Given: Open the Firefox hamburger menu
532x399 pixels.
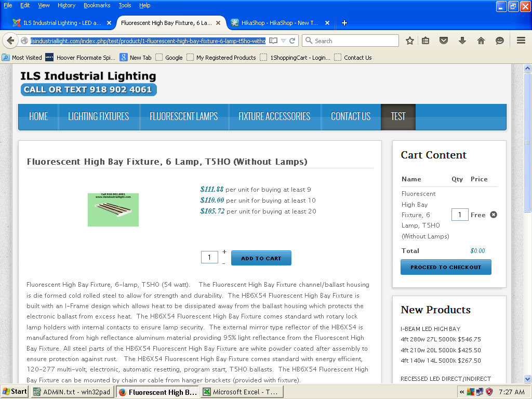Looking at the screenshot, I should [521, 41].
